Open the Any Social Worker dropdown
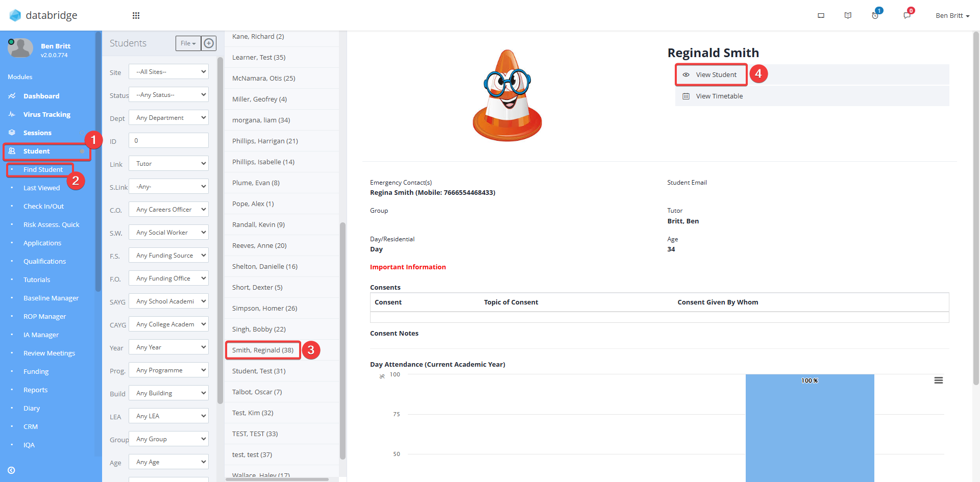 (x=168, y=233)
